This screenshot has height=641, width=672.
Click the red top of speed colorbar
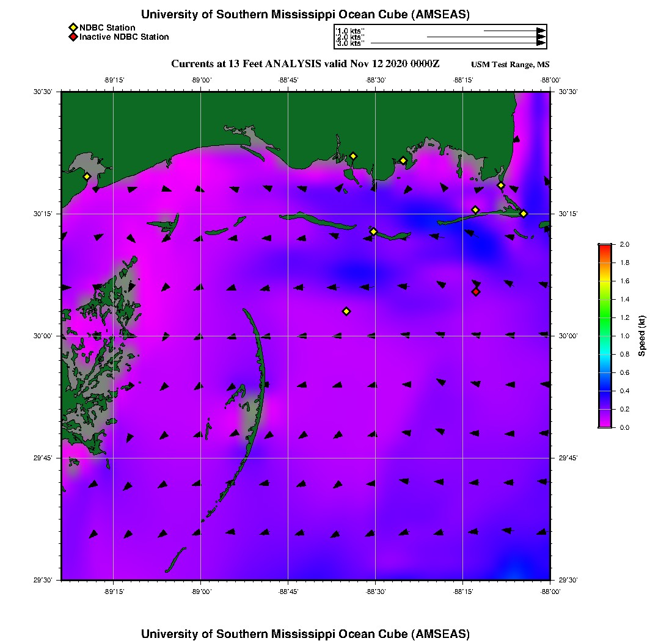pos(604,247)
